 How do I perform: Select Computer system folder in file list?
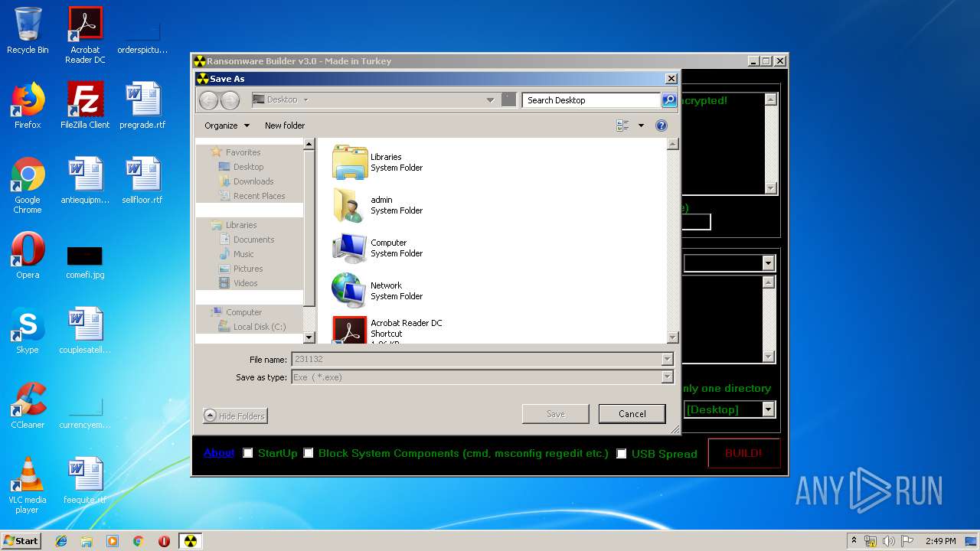coord(378,248)
